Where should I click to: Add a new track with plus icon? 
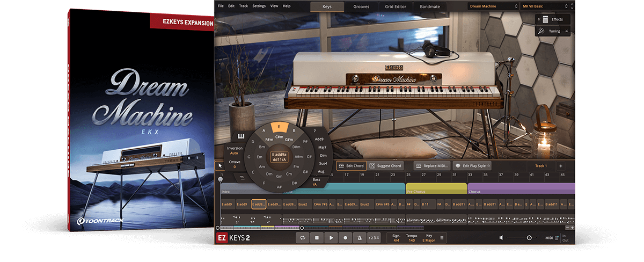point(561,166)
